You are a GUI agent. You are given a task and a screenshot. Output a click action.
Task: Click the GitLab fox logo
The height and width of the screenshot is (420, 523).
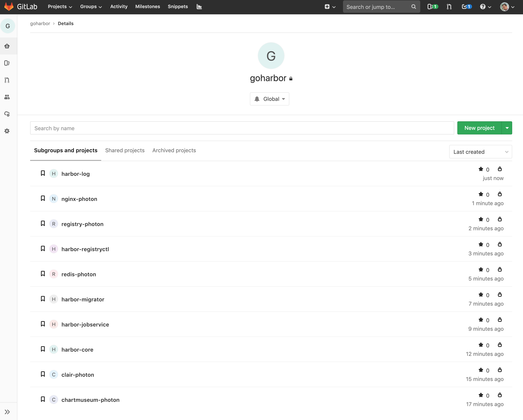point(9,7)
